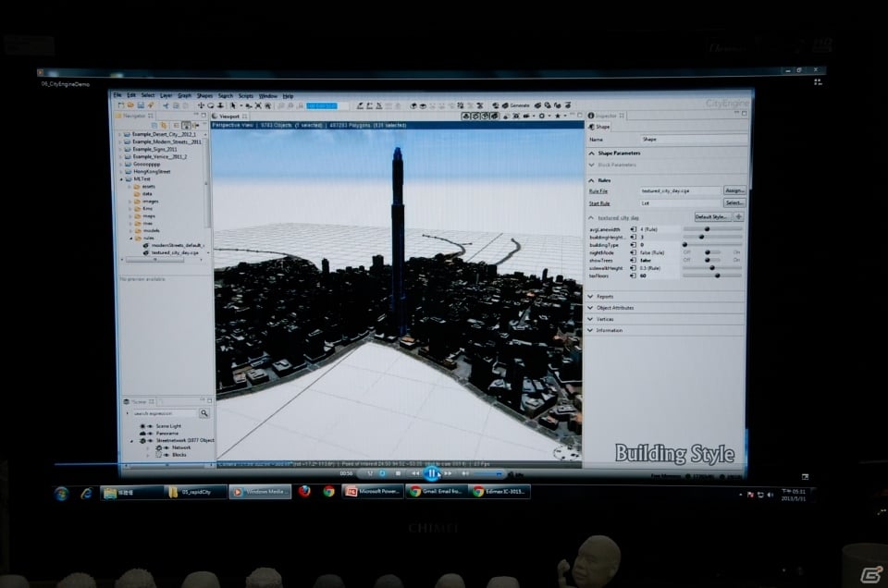The width and height of the screenshot is (888, 588).
Task: Turn on shuffle in media player
Action: pos(370,473)
